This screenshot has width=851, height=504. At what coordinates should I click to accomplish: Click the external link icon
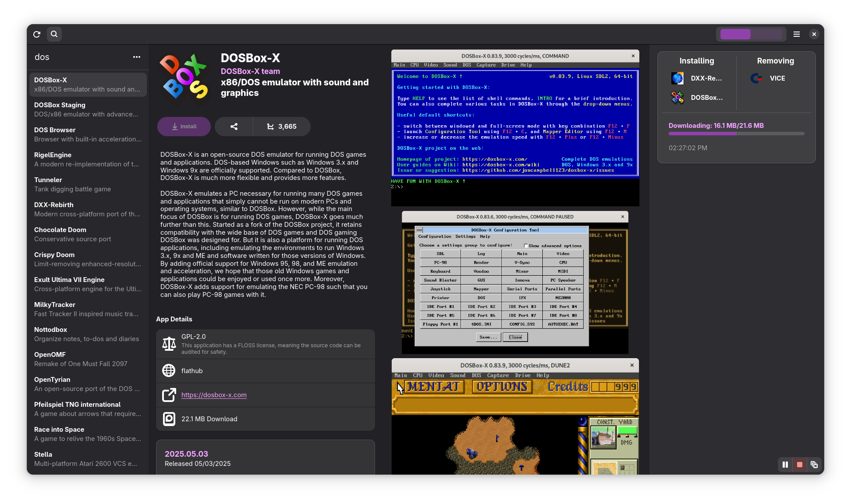click(169, 395)
